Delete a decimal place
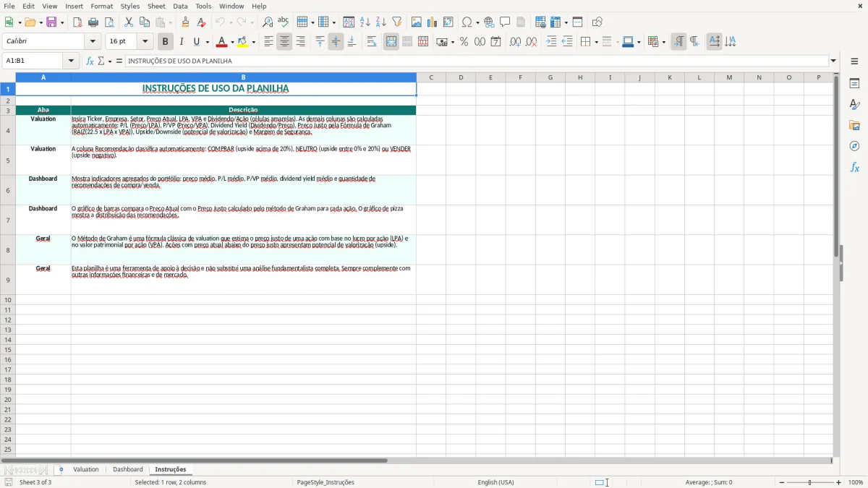This screenshot has width=868, height=488. pos(532,42)
